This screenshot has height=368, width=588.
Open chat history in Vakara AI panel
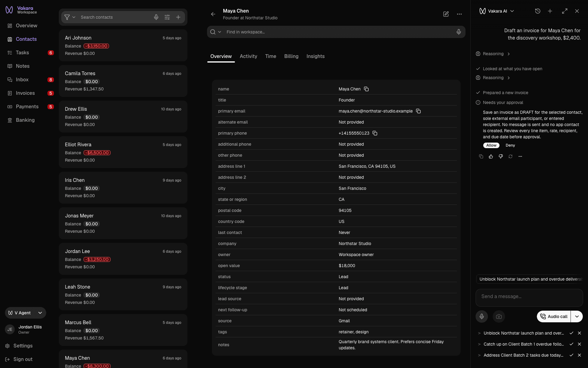pos(537,11)
